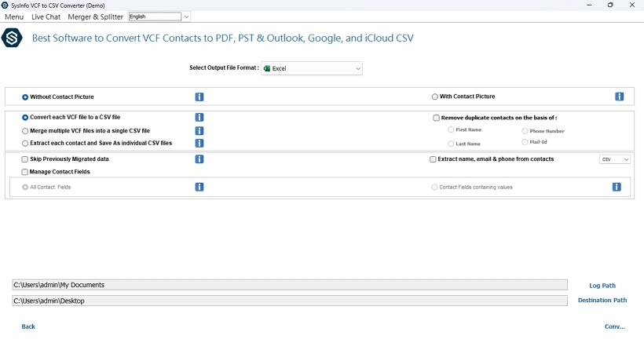Enable Remove duplicate contacts checkbox
Viewport: 644px width, 339px height.
(x=436, y=118)
